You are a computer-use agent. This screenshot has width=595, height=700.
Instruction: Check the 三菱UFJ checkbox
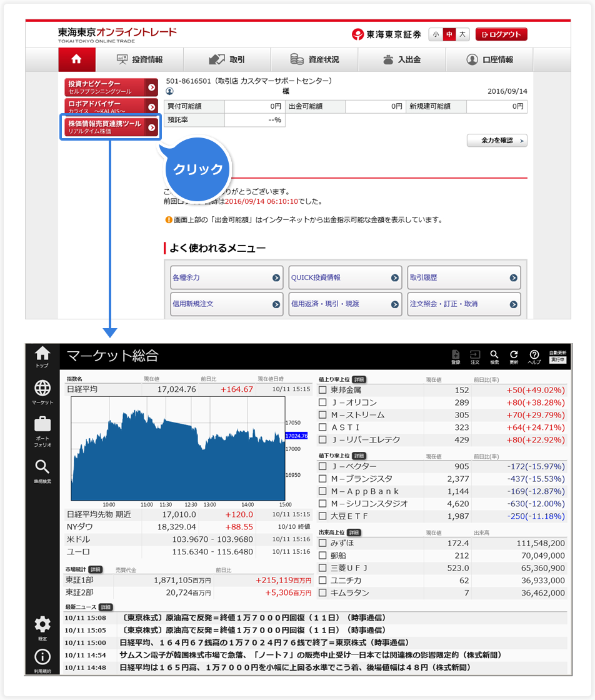(x=322, y=568)
